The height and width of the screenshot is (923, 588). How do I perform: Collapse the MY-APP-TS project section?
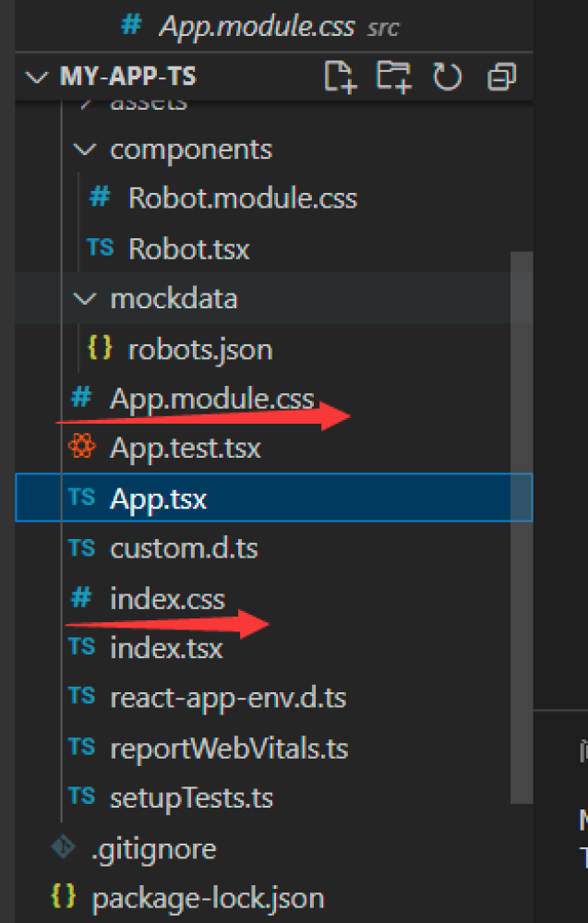36,77
